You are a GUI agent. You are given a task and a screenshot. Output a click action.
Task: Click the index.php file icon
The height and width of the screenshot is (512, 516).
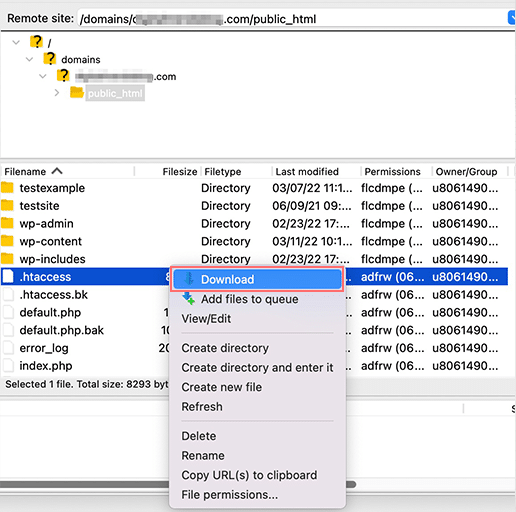click(8, 365)
